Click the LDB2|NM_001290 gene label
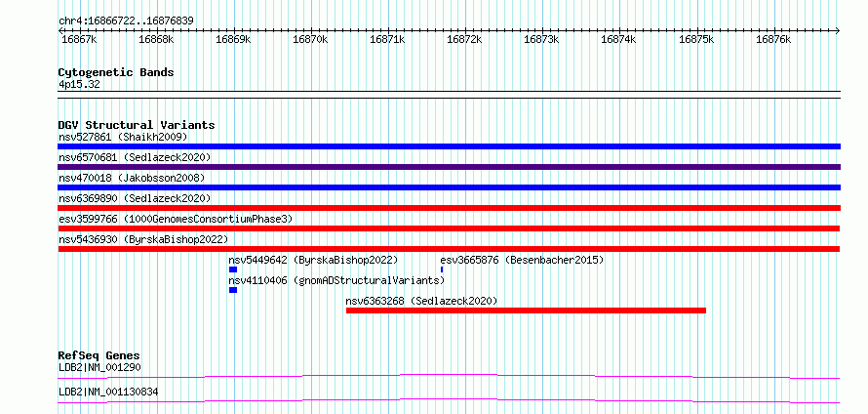The width and height of the screenshot is (868, 414). pyautogui.click(x=100, y=367)
